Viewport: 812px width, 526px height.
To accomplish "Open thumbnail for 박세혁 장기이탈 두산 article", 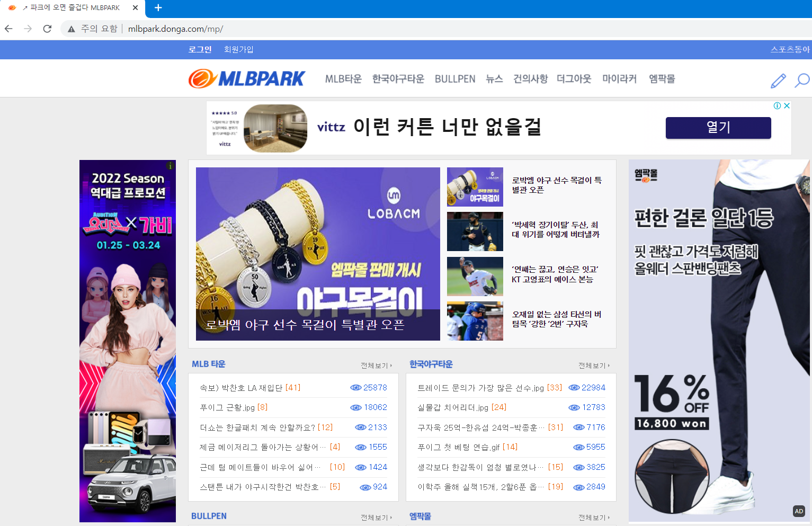I will click(475, 231).
